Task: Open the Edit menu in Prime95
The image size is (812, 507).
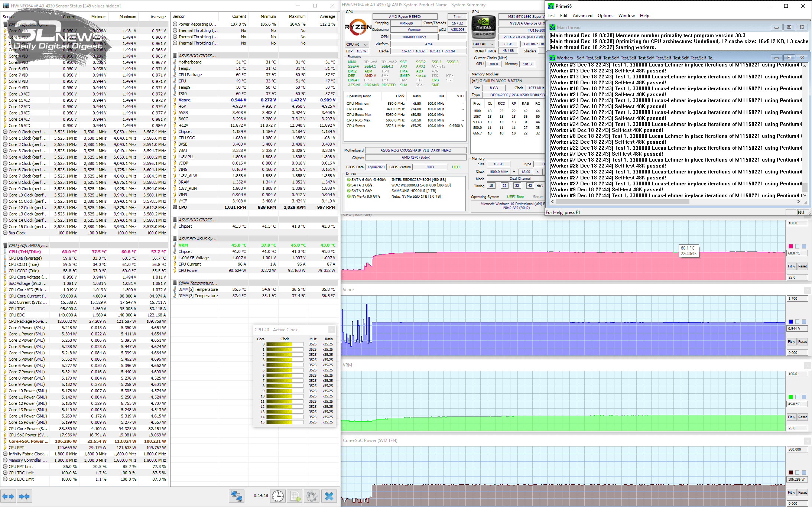Action: click(x=564, y=16)
